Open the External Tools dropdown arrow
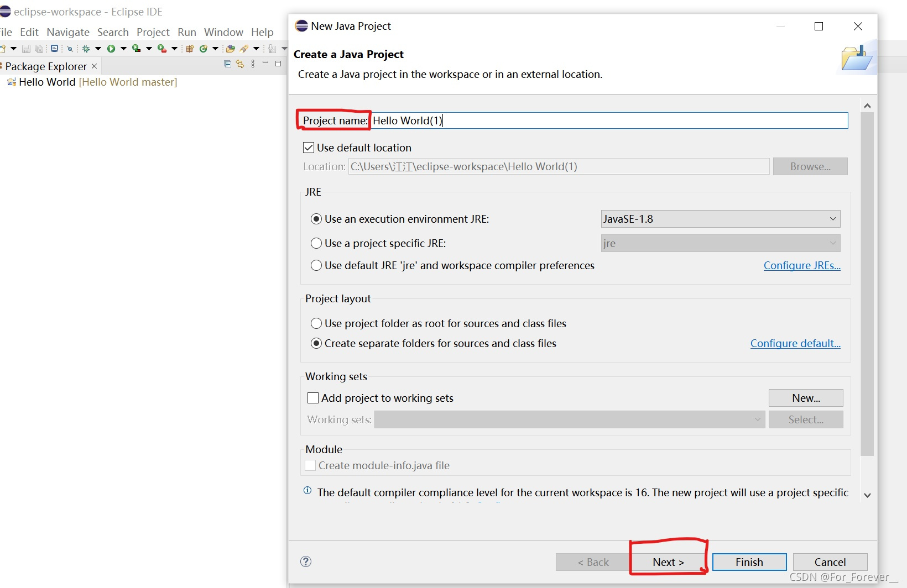 pos(174,49)
